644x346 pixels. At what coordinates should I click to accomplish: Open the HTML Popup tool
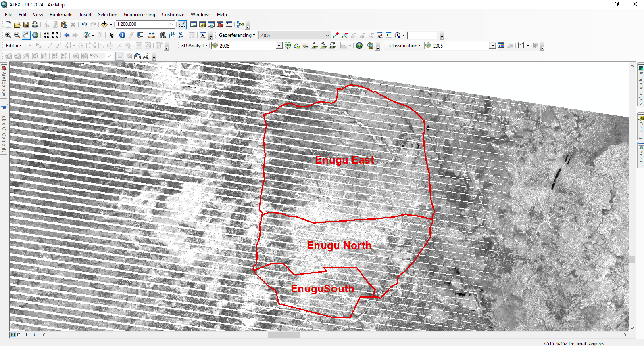pyautogui.click(x=140, y=35)
